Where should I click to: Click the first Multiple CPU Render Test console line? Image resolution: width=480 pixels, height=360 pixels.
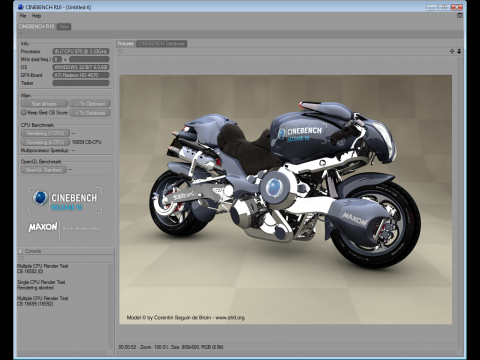click(x=43, y=266)
